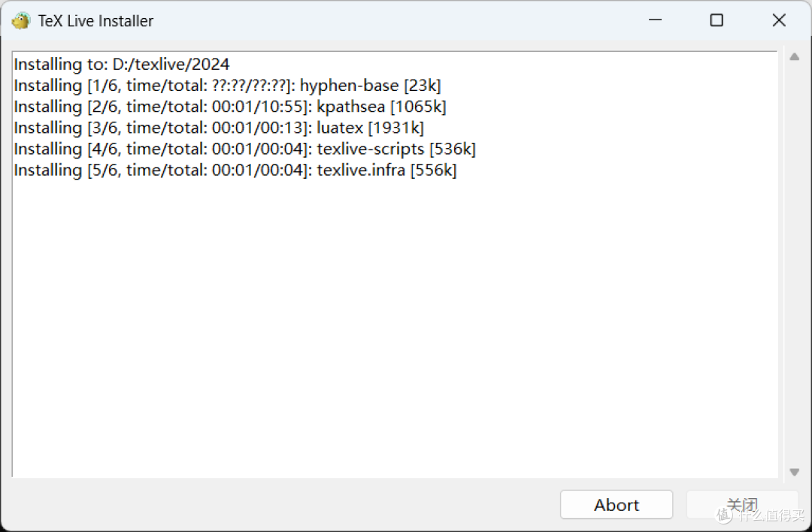Click the 'TeX Live Installer' title text
Image resolution: width=812 pixels, height=532 pixels.
point(95,21)
